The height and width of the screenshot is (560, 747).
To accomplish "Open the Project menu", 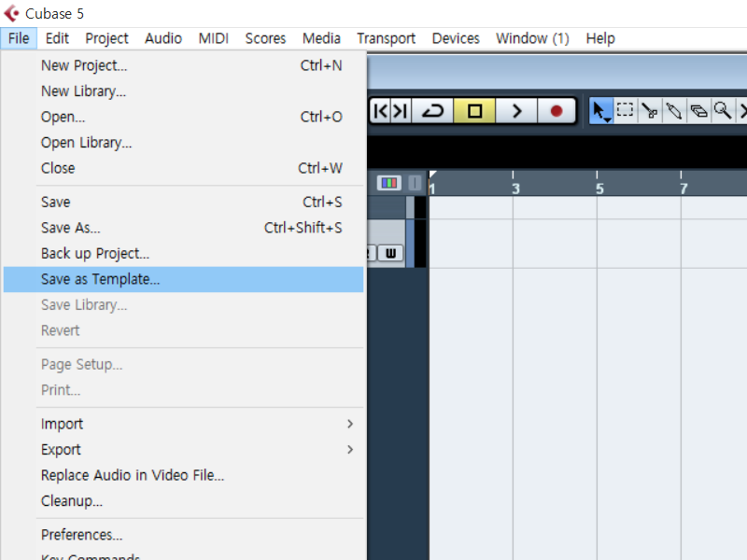I will click(106, 38).
